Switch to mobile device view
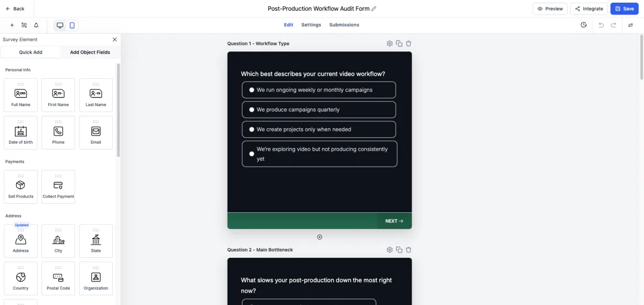The width and height of the screenshot is (644, 305). pos(72,25)
